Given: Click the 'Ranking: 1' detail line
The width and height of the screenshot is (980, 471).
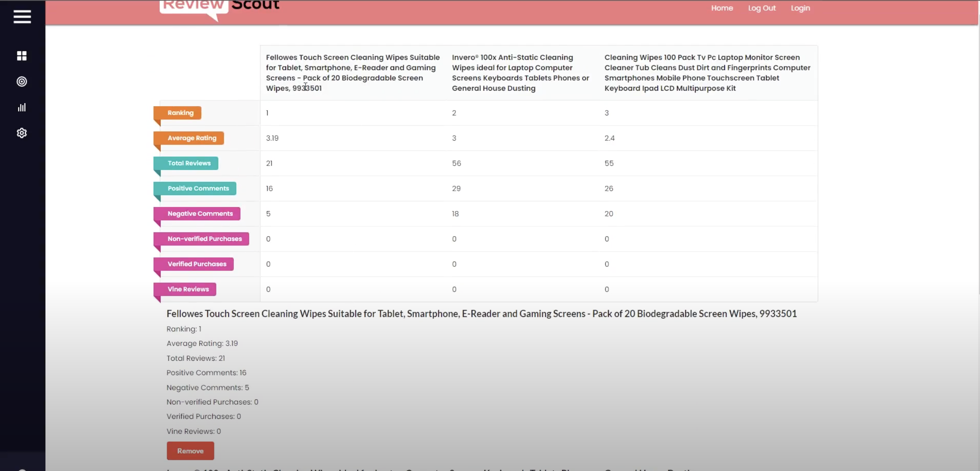Looking at the screenshot, I should (x=184, y=329).
